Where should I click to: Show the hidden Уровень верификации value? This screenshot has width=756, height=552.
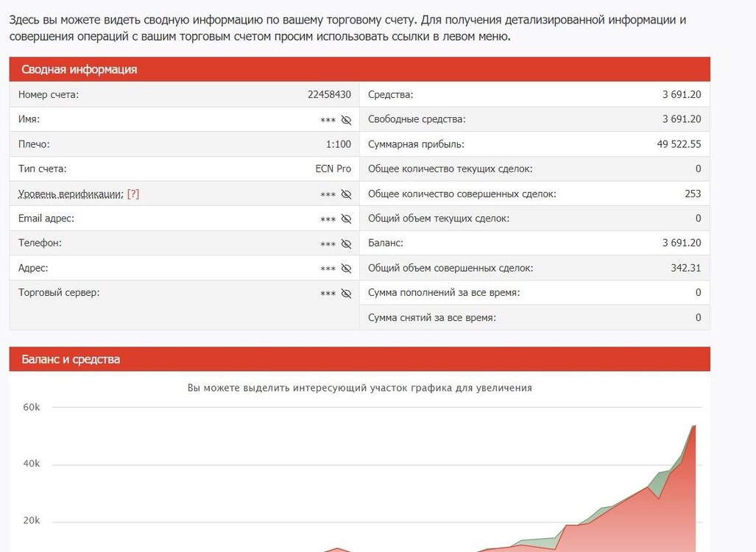coord(346,194)
